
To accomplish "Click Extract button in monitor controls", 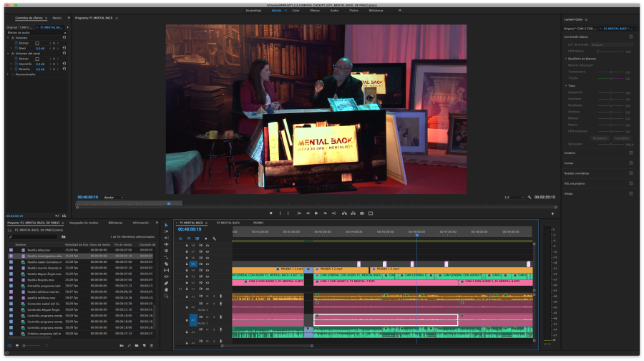I will (x=353, y=213).
